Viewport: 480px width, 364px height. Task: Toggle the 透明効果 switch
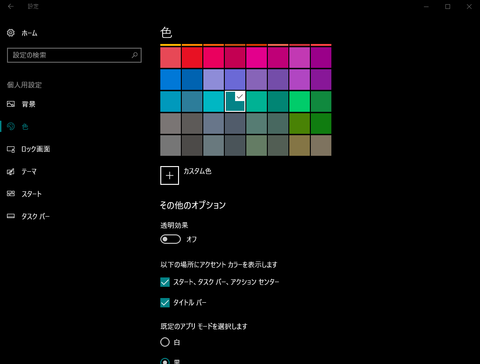pyautogui.click(x=170, y=239)
